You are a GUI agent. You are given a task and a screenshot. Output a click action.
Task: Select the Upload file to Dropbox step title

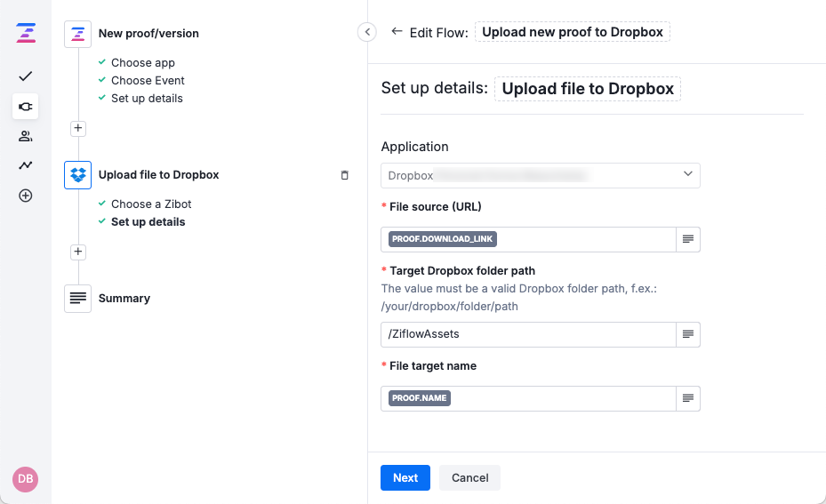point(158,175)
